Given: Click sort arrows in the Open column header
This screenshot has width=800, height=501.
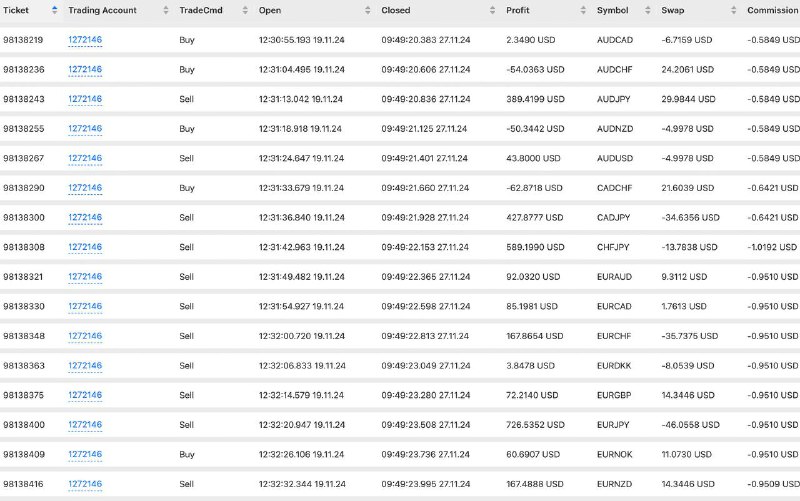Looking at the screenshot, I should point(367,10).
